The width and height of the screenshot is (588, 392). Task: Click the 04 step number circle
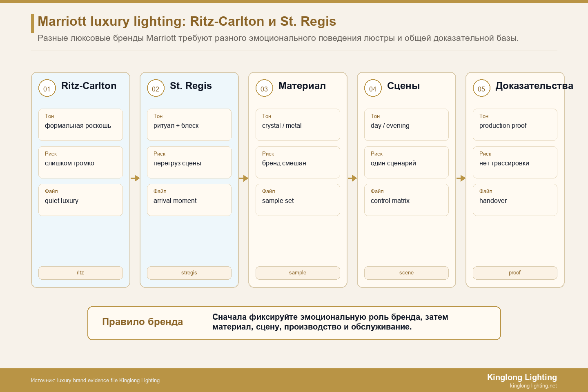[373, 88]
